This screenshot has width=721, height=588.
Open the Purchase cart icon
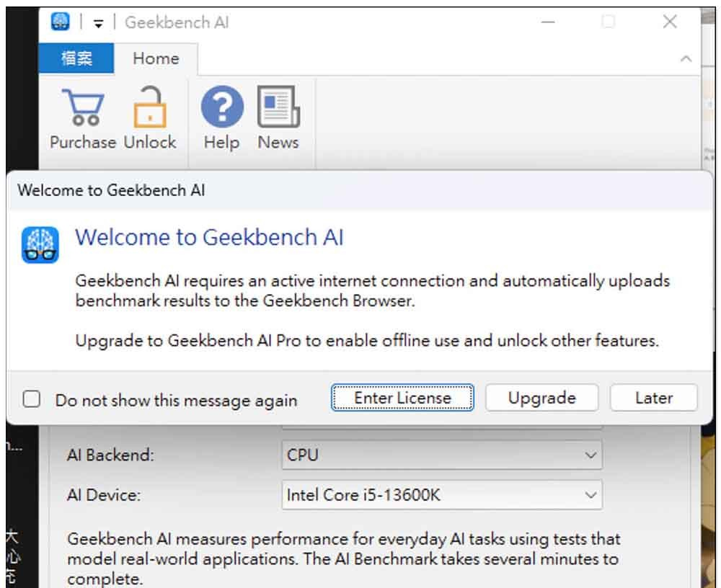click(x=83, y=107)
